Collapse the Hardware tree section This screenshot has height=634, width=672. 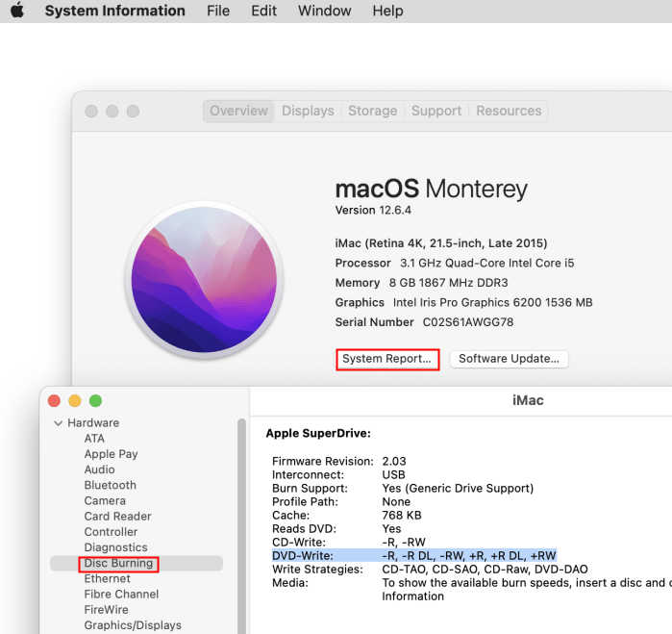59,423
